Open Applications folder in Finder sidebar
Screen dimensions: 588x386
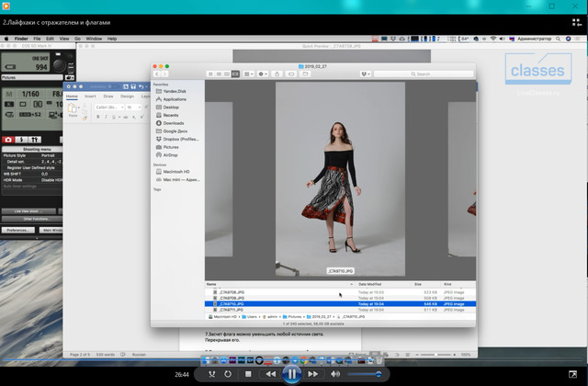[175, 99]
